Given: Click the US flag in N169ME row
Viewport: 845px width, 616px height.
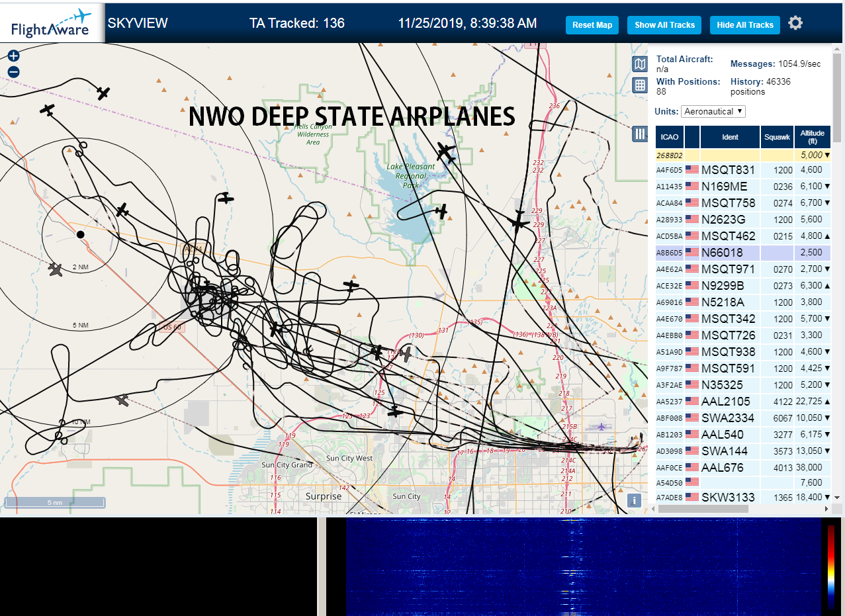Looking at the screenshot, I should [x=692, y=187].
